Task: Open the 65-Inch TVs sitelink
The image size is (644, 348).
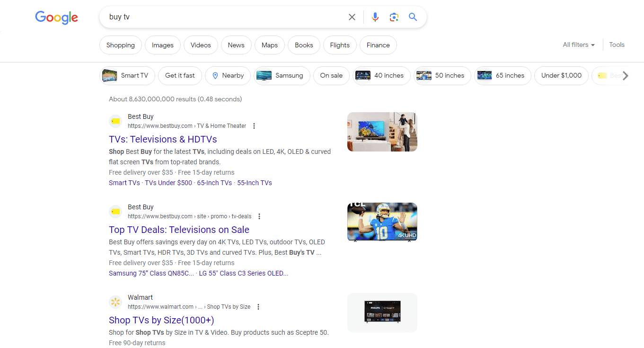Action: [x=214, y=183]
